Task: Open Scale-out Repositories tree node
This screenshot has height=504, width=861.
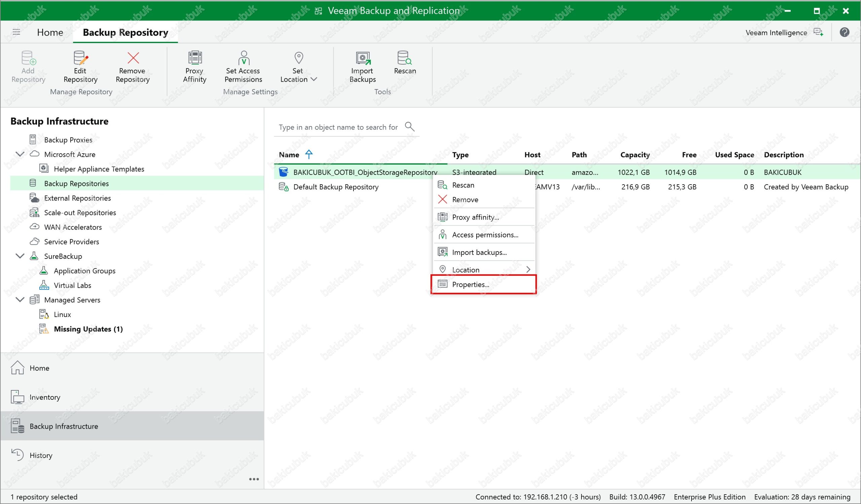Action: (80, 212)
